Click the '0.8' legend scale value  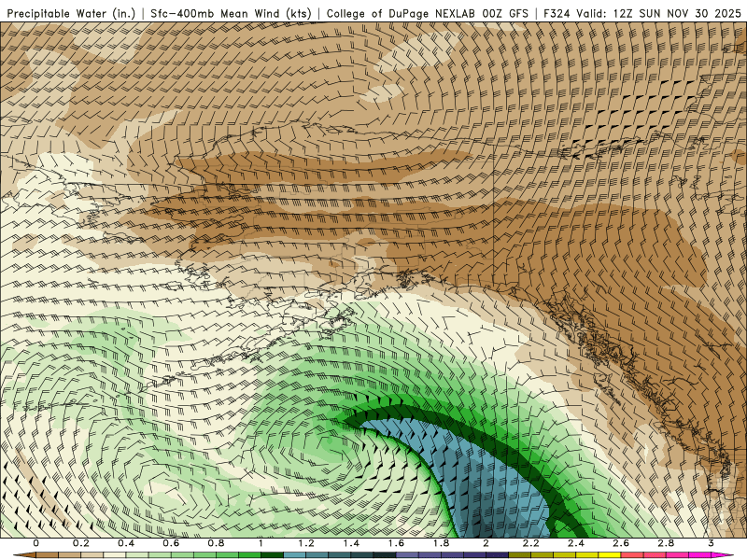[x=216, y=543]
